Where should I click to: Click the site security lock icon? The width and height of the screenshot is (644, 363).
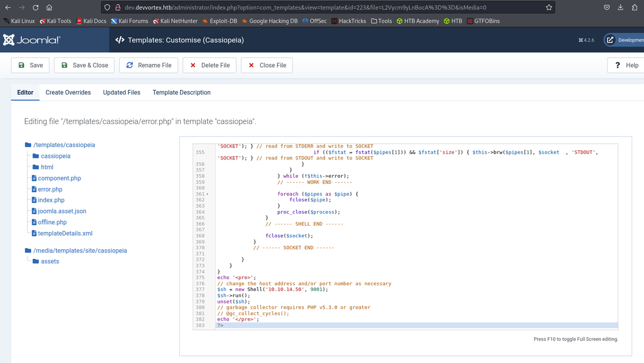119,8
